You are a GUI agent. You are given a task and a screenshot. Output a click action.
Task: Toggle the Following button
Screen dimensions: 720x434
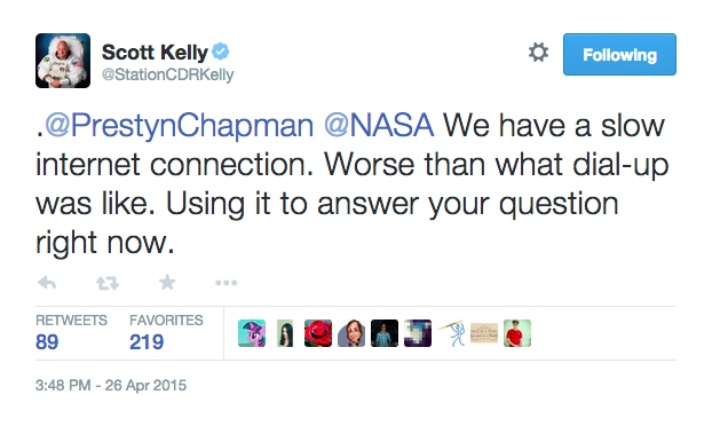coord(619,55)
